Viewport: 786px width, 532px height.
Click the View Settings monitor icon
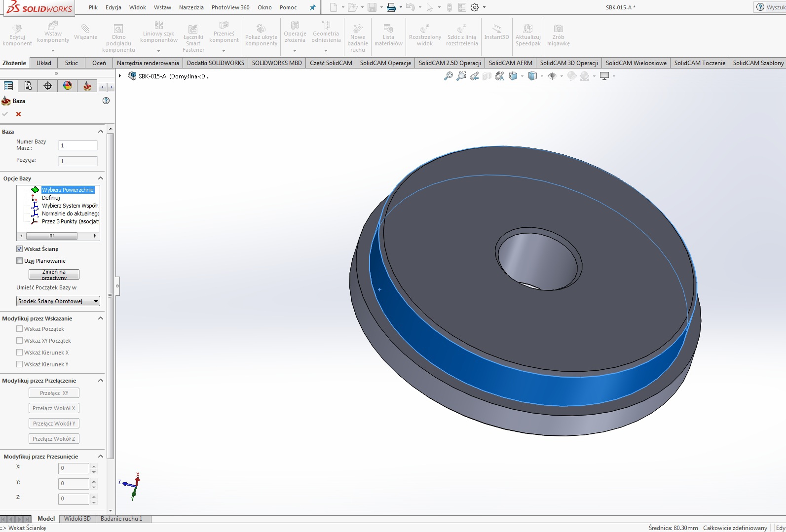coord(604,76)
